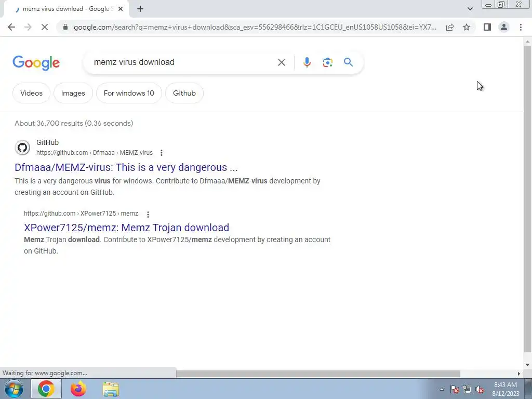532x399 pixels.
Task: Click the network tray icon
Action: (467, 389)
